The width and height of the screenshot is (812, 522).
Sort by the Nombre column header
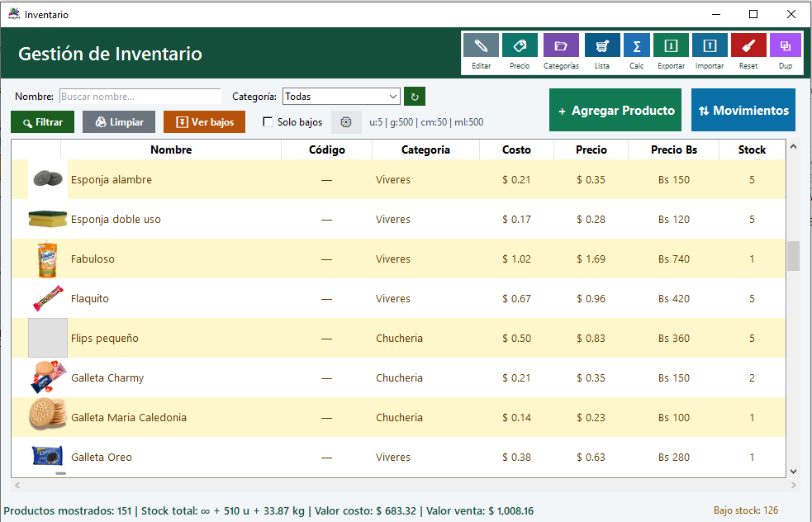(171, 149)
